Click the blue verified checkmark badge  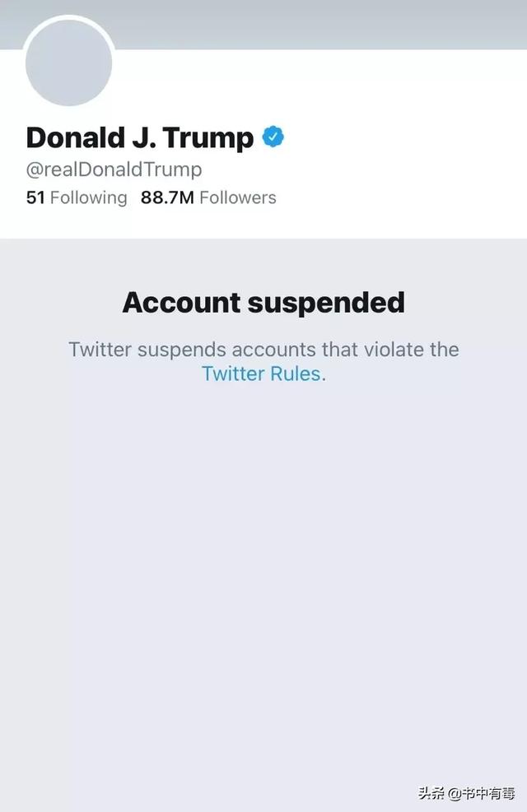point(273,137)
